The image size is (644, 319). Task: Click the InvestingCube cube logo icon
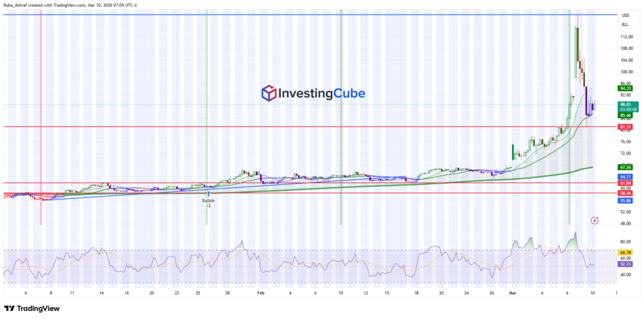tap(269, 94)
